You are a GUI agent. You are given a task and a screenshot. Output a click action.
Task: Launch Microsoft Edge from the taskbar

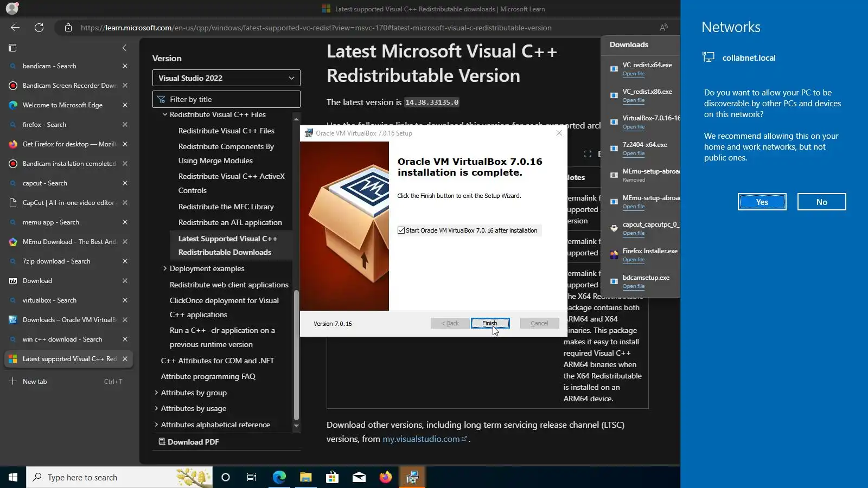pyautogui.click(x=279, y=477)
